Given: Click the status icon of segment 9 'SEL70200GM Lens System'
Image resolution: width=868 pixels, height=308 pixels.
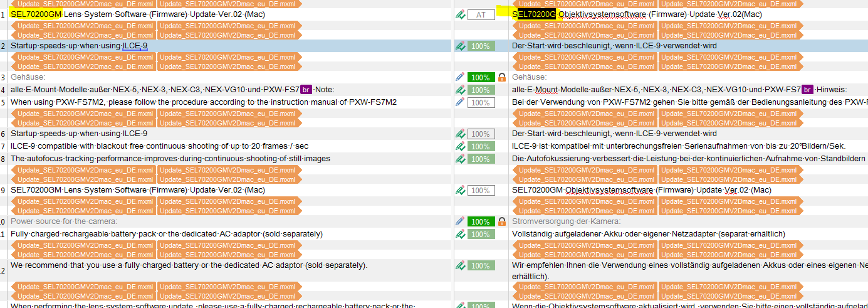Looking at the screenshot, I should [x=460, y=190].
